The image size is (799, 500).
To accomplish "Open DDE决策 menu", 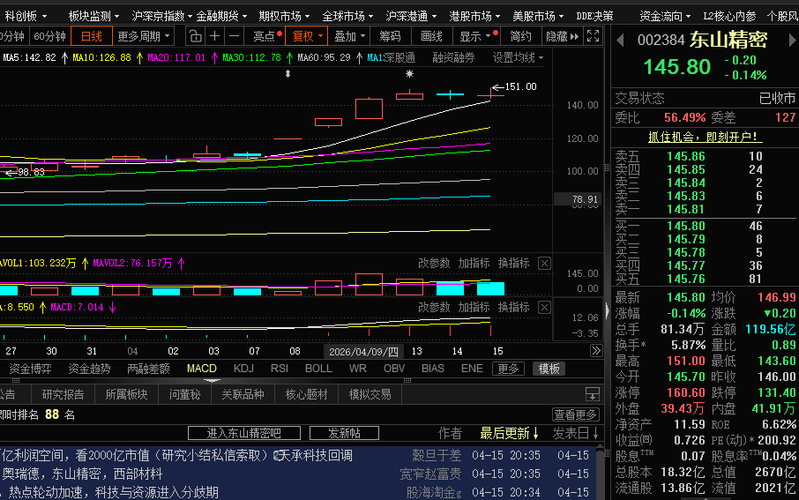I will (x=595, y=16).
